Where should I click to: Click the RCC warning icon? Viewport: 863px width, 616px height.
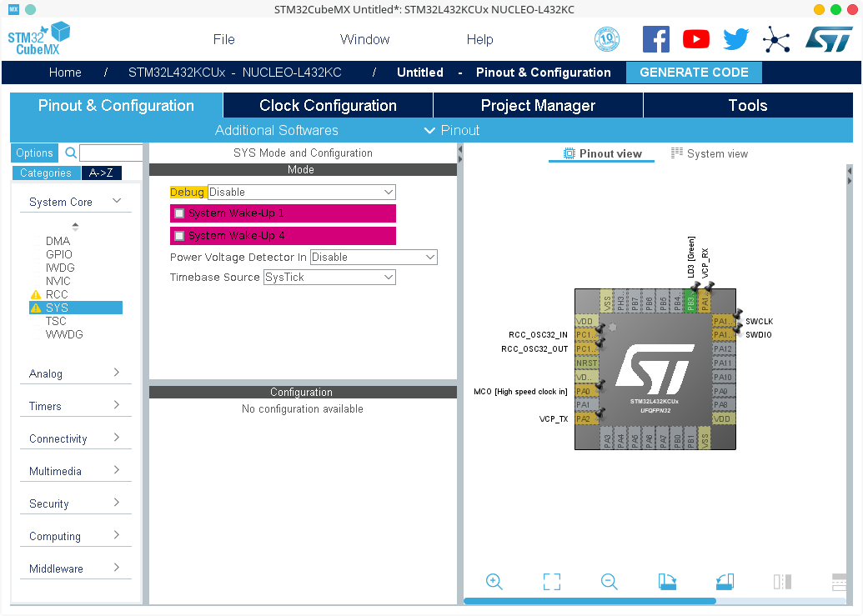[36, 295]
